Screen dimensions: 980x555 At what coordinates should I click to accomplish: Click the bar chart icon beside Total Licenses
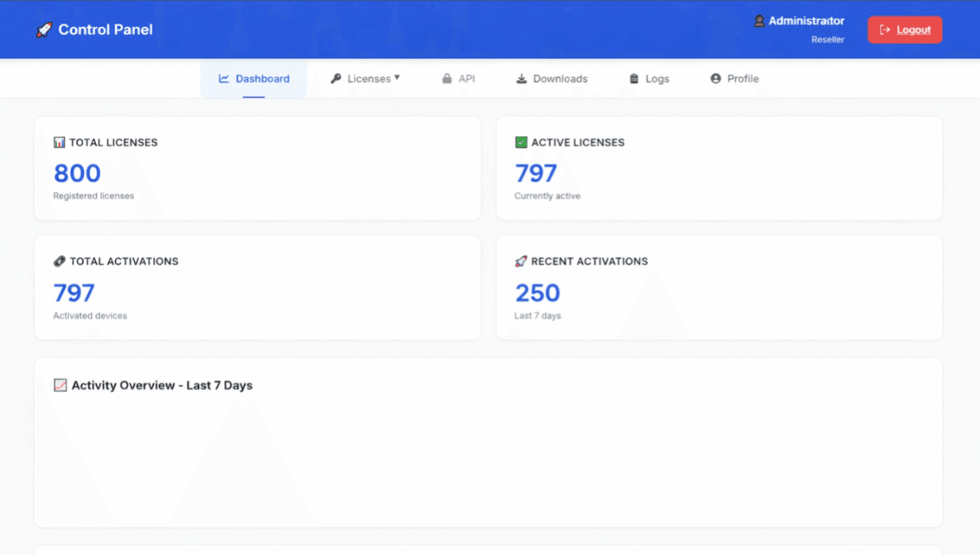(59, 142)
